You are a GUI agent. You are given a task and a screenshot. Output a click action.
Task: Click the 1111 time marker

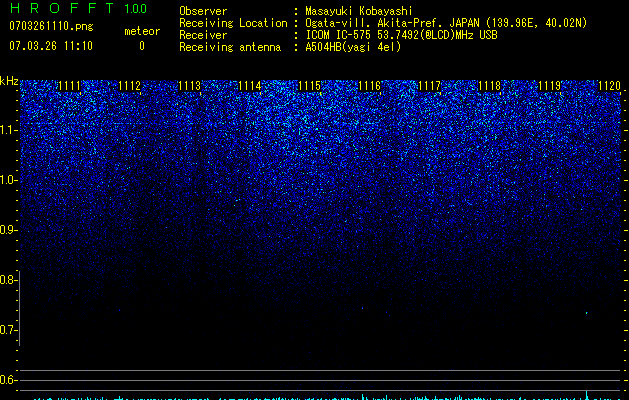[69, 86]
